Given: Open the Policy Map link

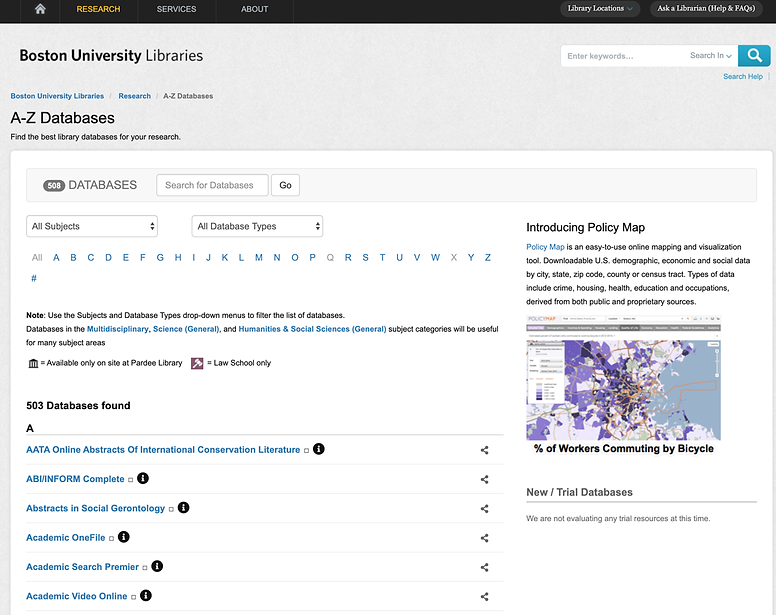Looking at the screenshot, I should [x=545, y=247].
